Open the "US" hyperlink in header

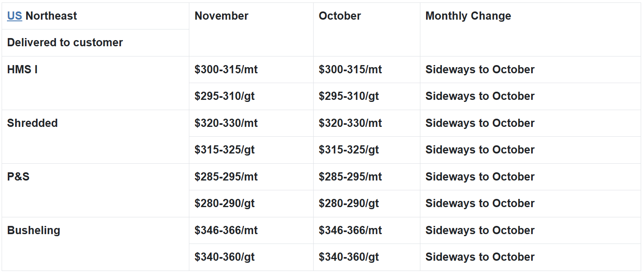pos(14,16)
